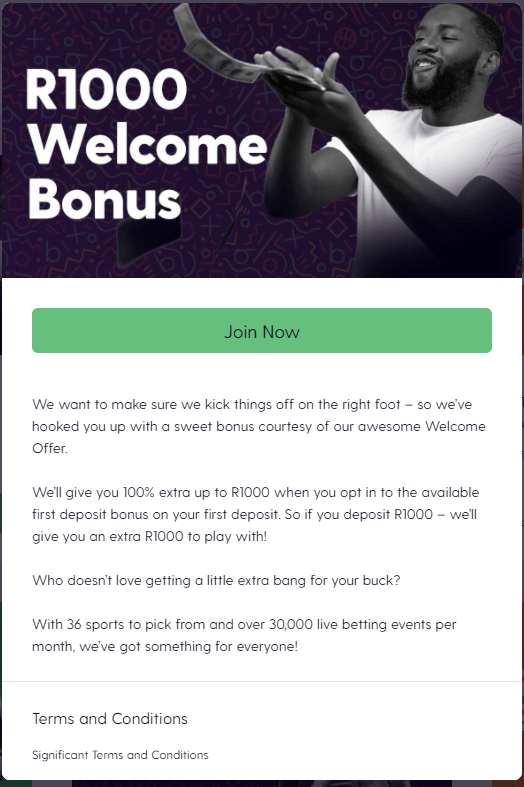Viewport: 524px width, 787px height.
Task: Click the paragraph about 100% extra up to R1000
Action: pyautogui.click(x=256, y=514)
